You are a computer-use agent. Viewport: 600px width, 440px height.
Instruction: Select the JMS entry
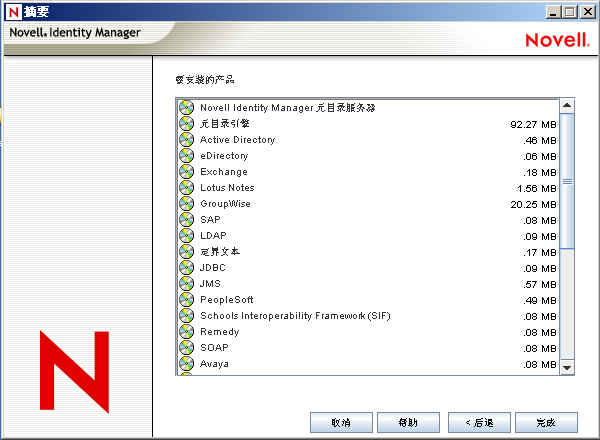click(x=210, y=284)
